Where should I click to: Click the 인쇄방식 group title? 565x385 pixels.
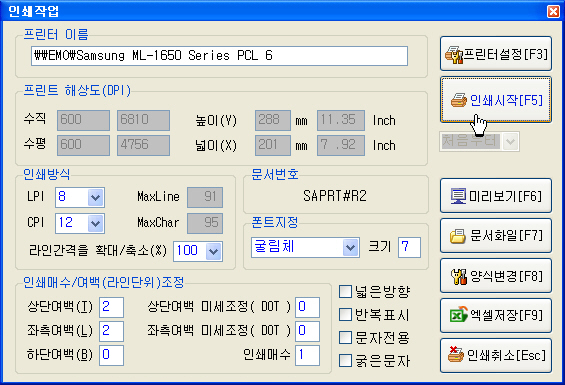tap(46, 174)
